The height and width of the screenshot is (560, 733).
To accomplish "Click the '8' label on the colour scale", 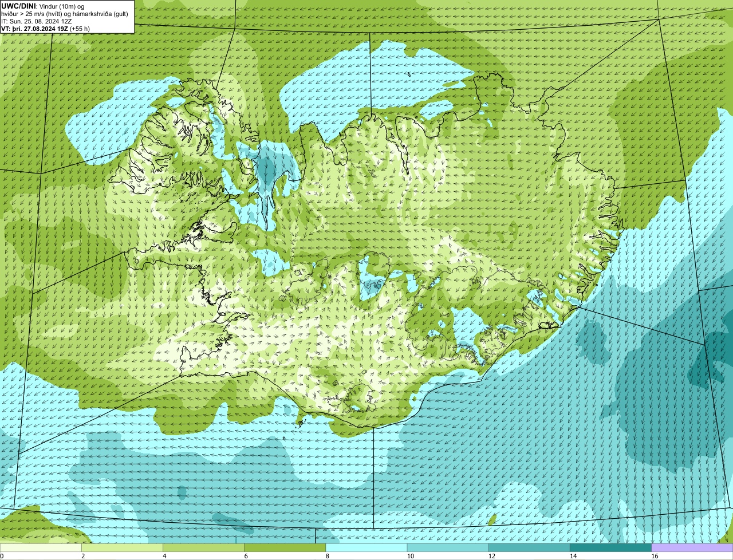I will pyautogui.click(x=328, y=556).
